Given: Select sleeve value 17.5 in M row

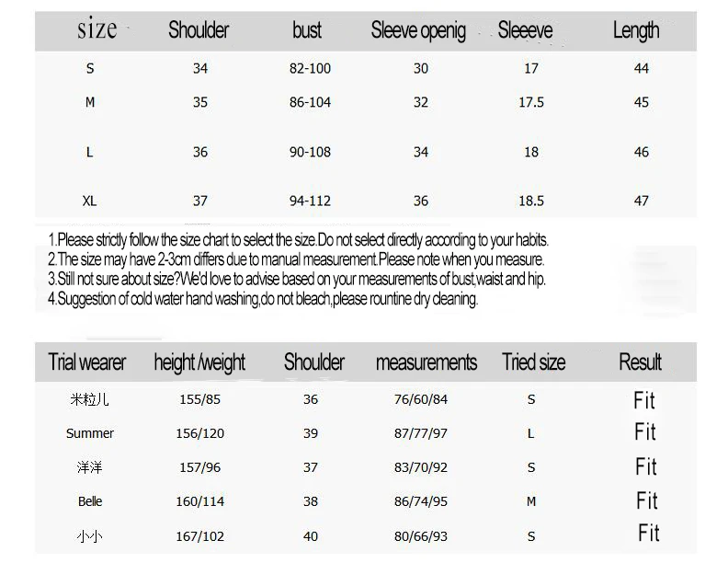Looking at the screenshot, I should point(531,103).
